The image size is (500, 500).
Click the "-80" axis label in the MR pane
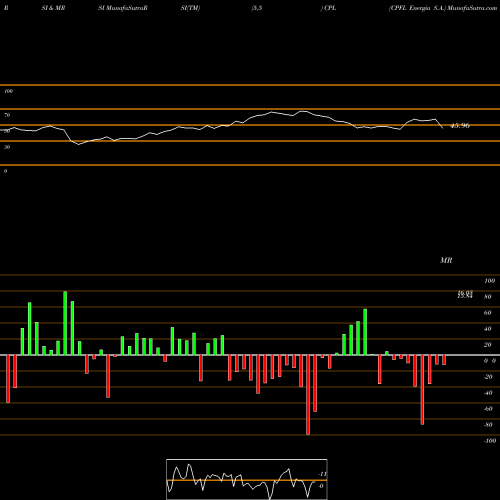pyautogui.click(x=488, y=425)
